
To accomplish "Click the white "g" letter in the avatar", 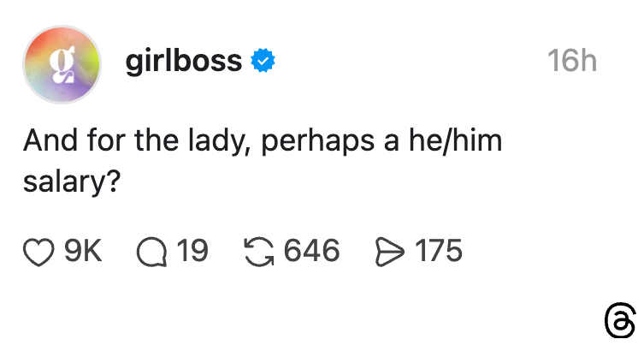I will [x=62, y=64].
